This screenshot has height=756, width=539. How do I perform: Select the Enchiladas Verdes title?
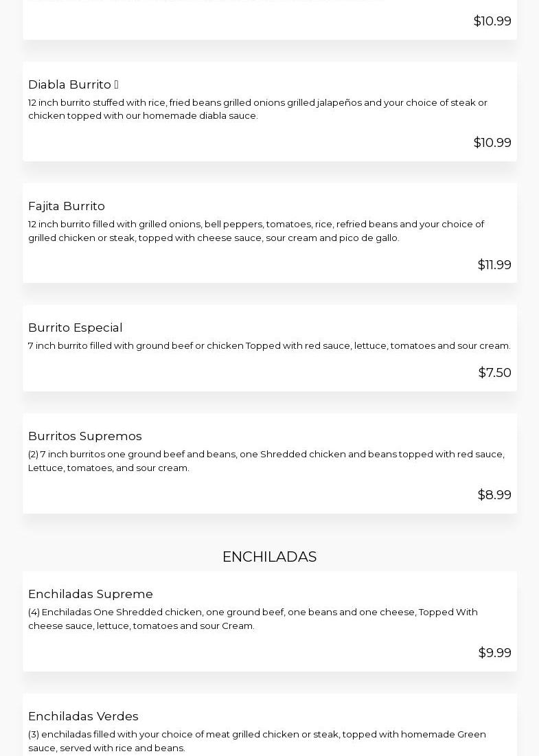[x=83, y=716]
